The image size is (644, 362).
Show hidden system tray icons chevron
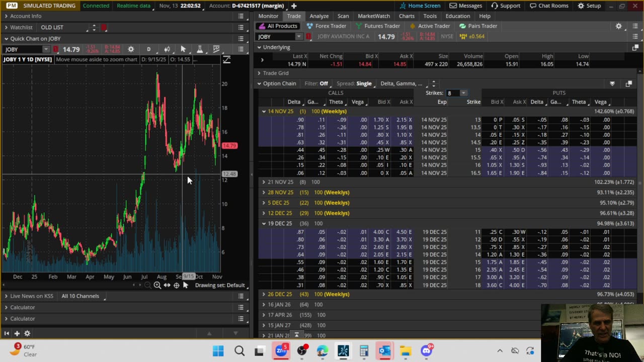pos(500,351)
